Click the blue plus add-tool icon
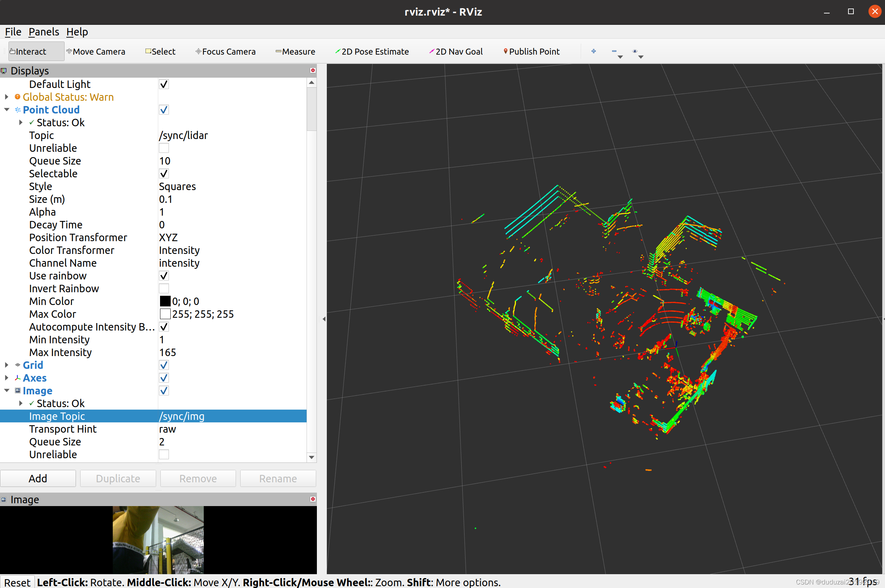 click(594, 51)
